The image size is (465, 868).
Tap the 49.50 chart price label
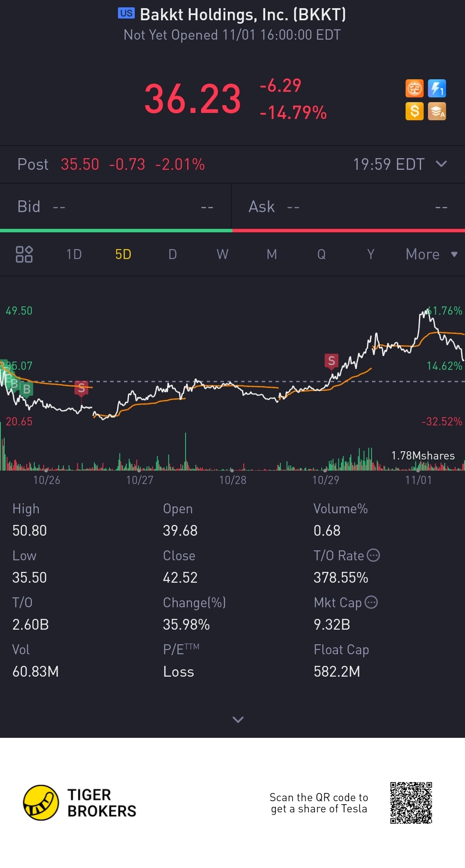pyautogui.click(x=19, y=311)
